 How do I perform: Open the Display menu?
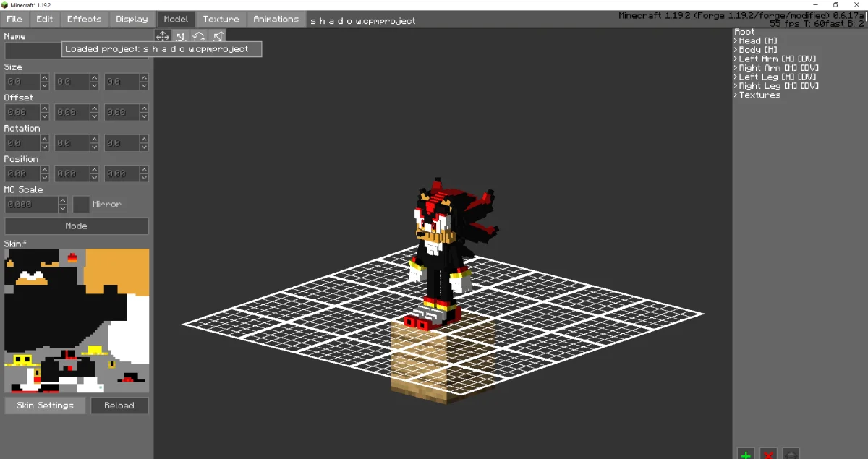tap(132, 20)
